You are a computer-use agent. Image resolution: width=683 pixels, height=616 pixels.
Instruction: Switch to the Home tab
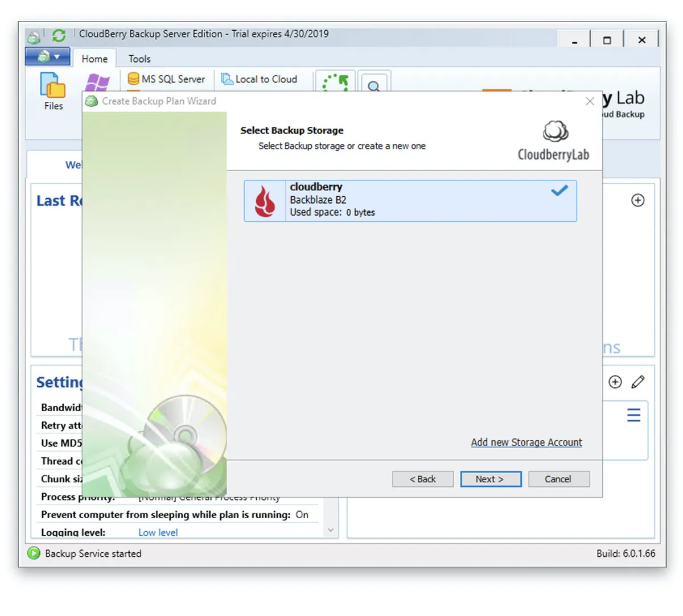tap(94, 59)
